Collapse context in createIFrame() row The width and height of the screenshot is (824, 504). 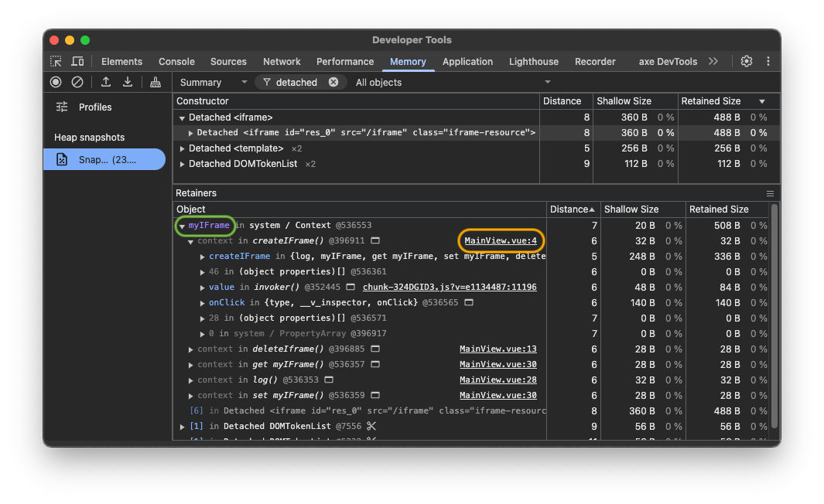[190, 241]
